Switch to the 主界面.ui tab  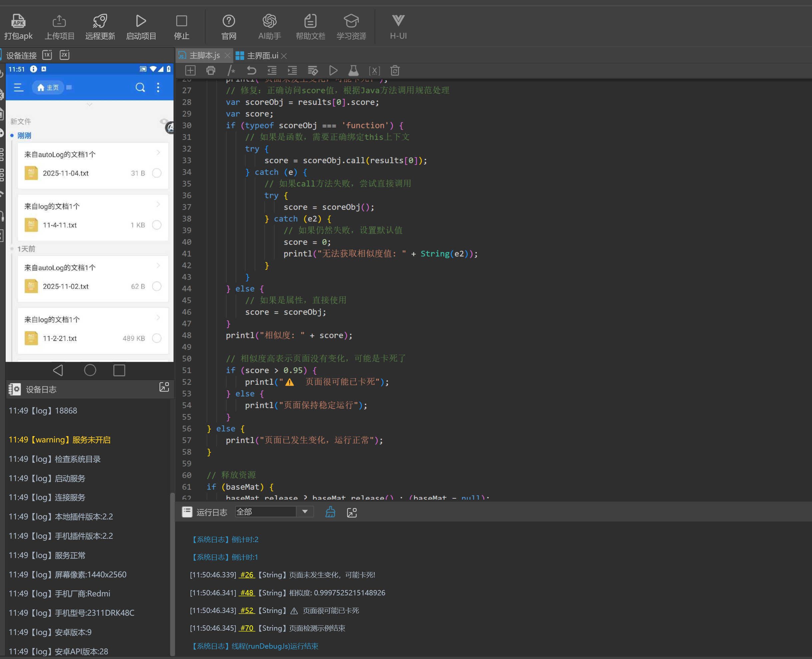click(262, 56)
